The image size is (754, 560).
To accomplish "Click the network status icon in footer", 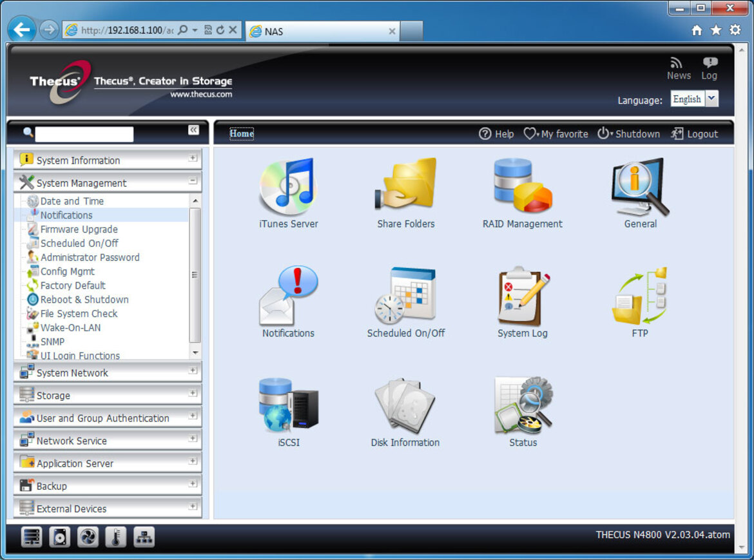I will (x=144, y=537).
